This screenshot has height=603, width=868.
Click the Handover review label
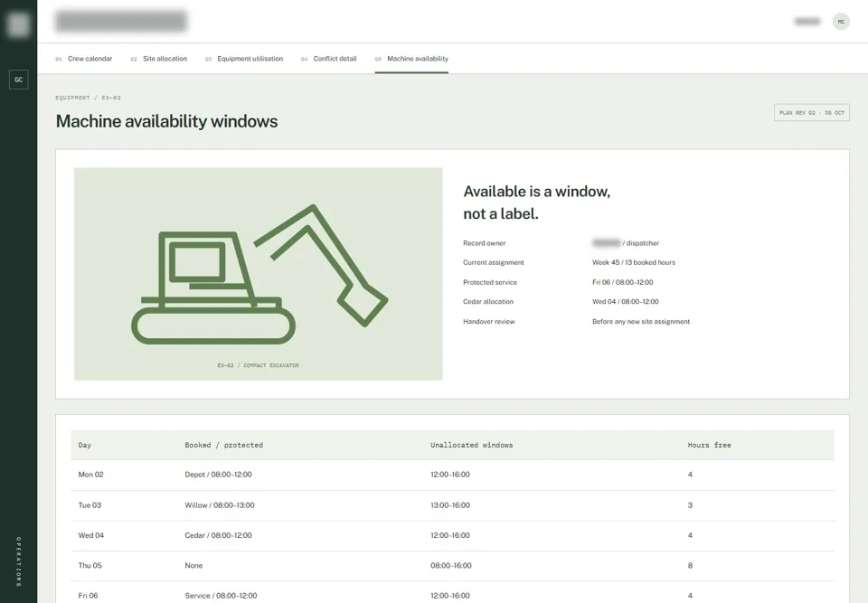pos(489,322)
